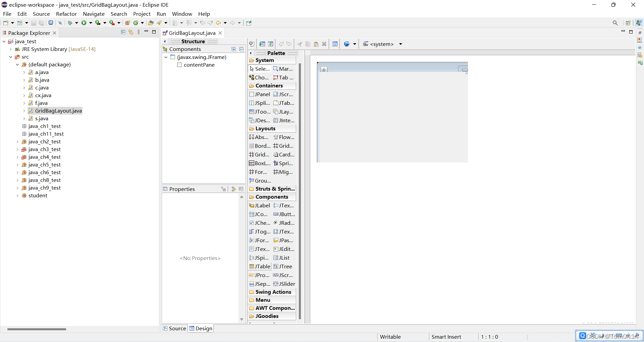Open the Refactor menu
Image resolution: width=644 pixels, height=342 pixels.
click(66, 14)
